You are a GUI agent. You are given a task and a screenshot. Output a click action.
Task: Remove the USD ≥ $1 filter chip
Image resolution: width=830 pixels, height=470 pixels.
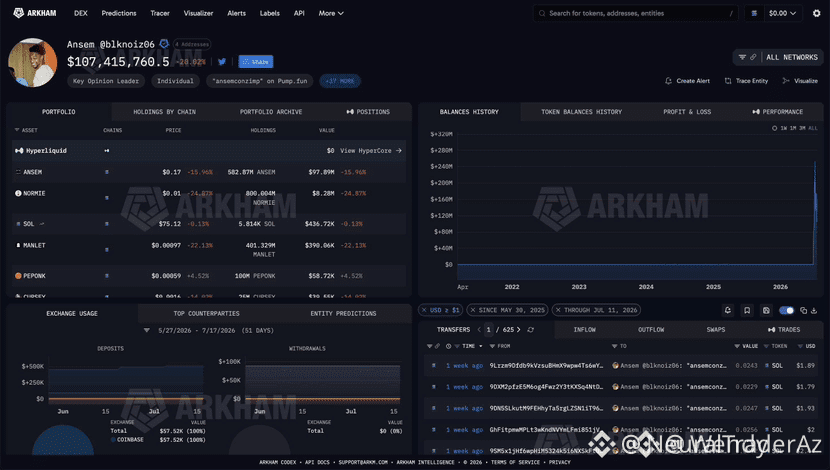point(424,310)
